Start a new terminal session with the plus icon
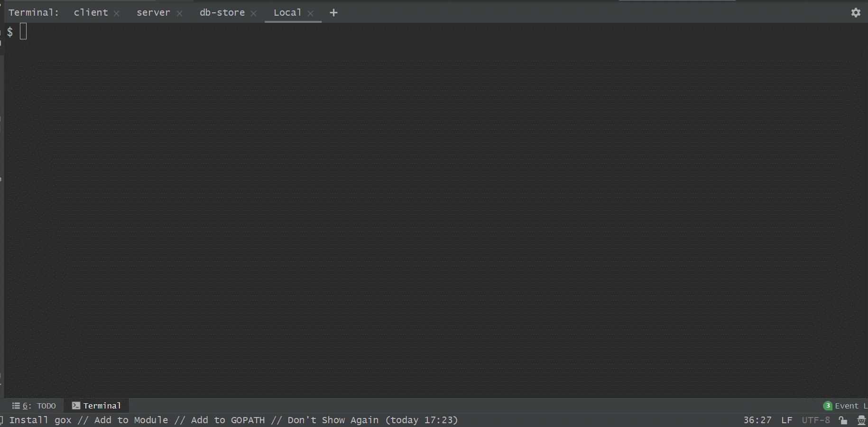The height and width of the screenshot is (427, 868). click(333, 13)
